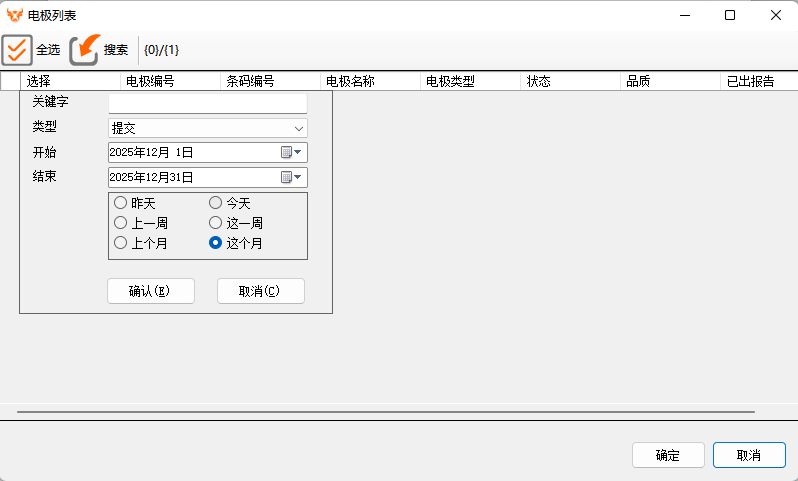Select the 今天 radio button
Viewport: 798px width, 481px height.
click(215, 203)
